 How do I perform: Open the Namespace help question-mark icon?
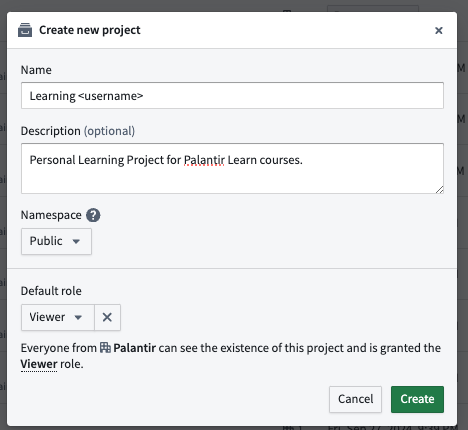pyautogui.click(x=93, y=215)
